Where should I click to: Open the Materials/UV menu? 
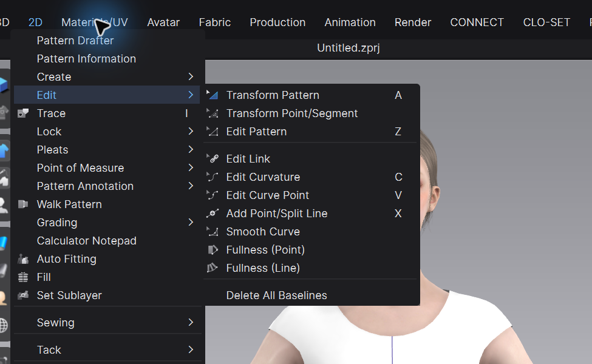click(94, 22)
